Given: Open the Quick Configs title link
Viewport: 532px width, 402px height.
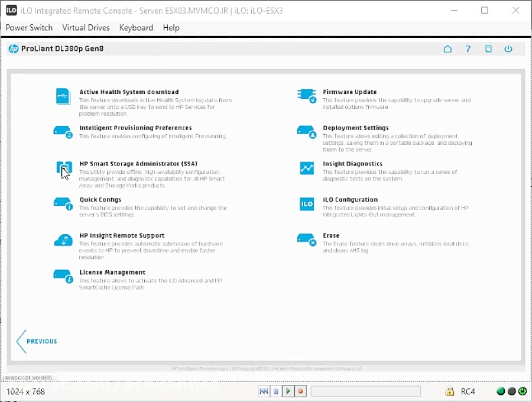Looking at the screenshot, I should (100, 200).
